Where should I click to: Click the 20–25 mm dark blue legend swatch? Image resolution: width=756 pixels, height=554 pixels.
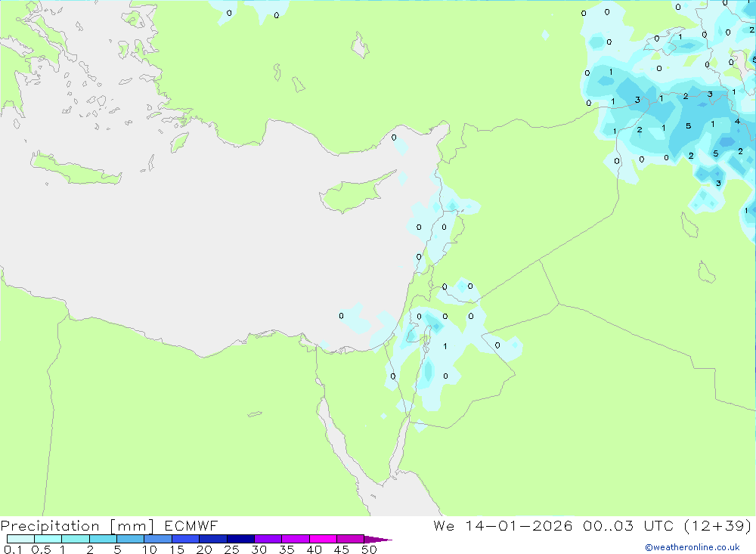pos(213,539)
